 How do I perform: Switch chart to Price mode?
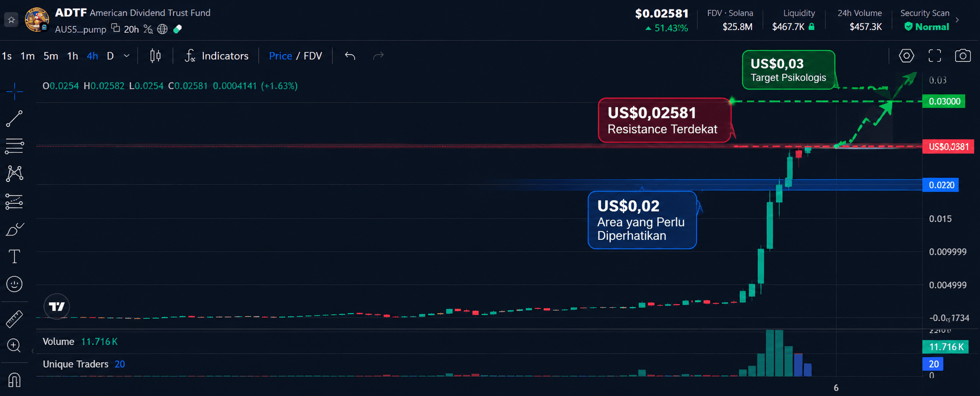coord(280,56)
